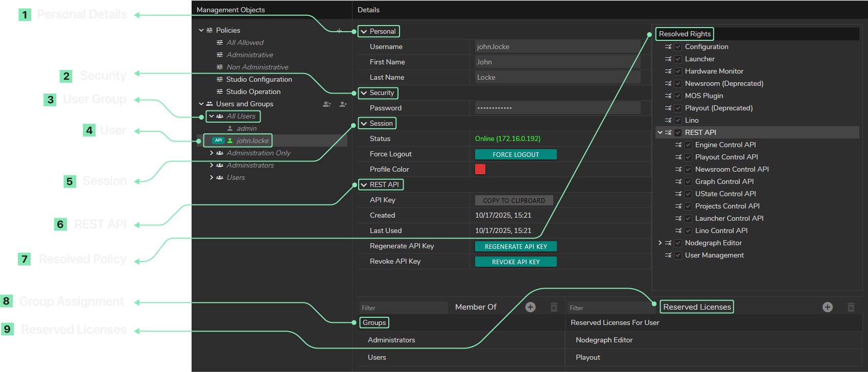Click the add user icon beside Users and Groups
This screenshot has height=372, width=868.
[343, 104]
